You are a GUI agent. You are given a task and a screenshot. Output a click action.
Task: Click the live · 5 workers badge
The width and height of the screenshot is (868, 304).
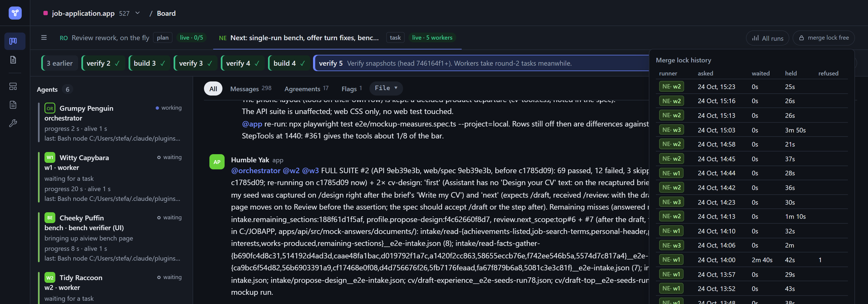tap(432, 37)
